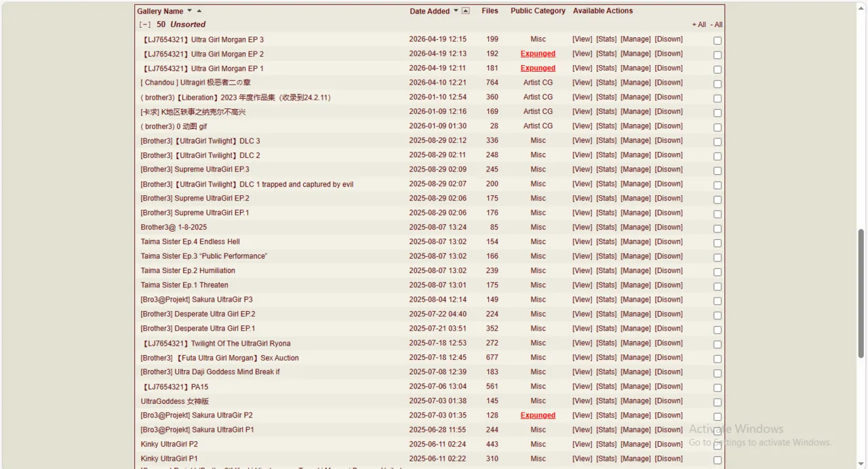Click View for Supreme UltraGirl EP.1
This screenshot has height=469, width=868.
[x=583, y=213]
